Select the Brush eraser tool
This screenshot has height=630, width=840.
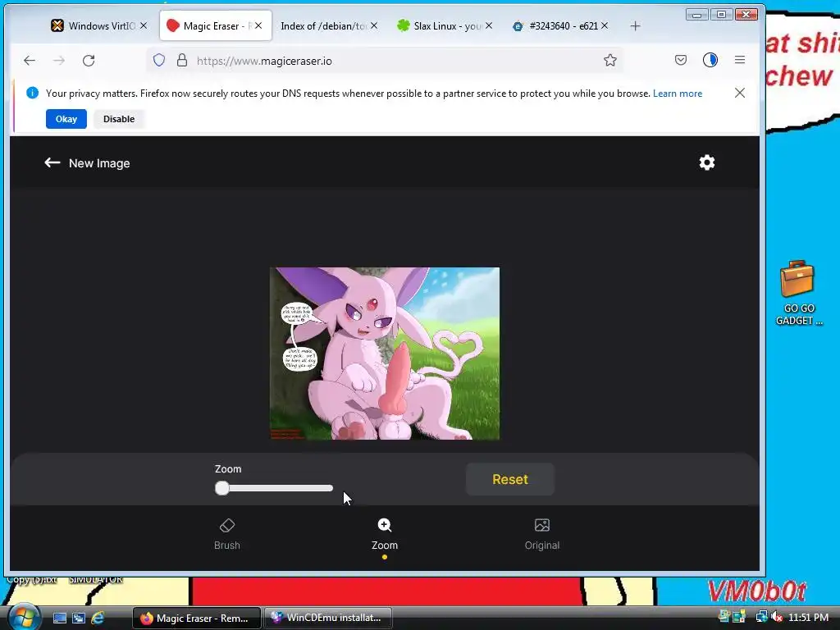tap(227, 534)
